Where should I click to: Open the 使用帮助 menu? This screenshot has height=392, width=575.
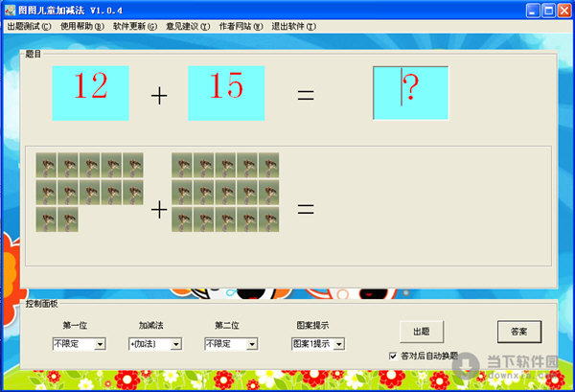pyautogui.click(x=81, y=26)
